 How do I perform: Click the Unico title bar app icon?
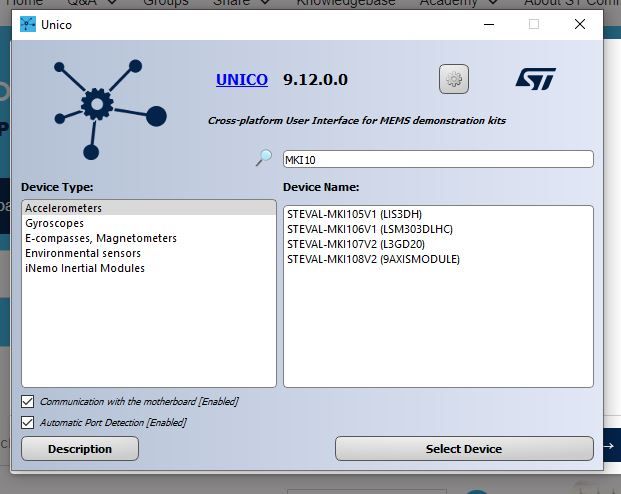coord(28,25)
